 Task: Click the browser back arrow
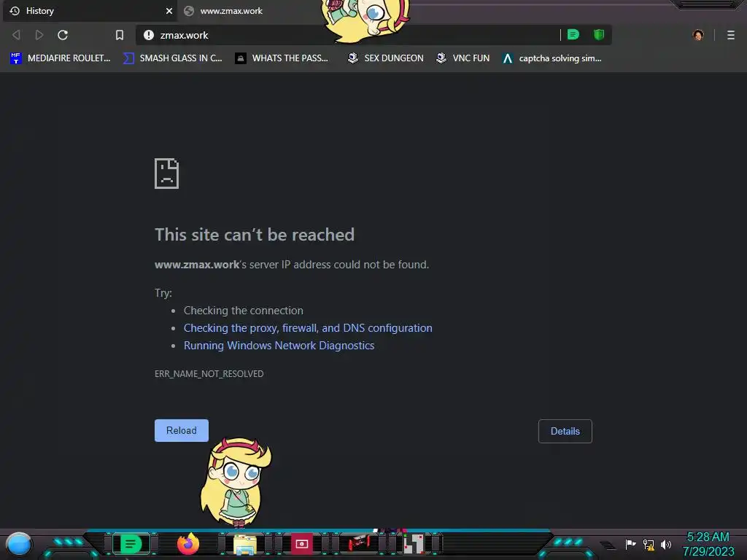pos(16,35)
